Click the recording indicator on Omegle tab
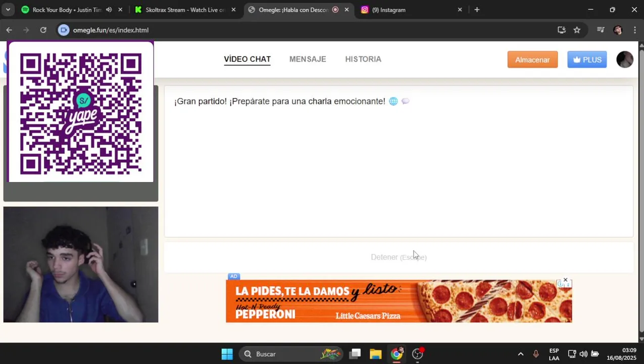The height and width of the screenshot is (364, 644). point(335,10)
